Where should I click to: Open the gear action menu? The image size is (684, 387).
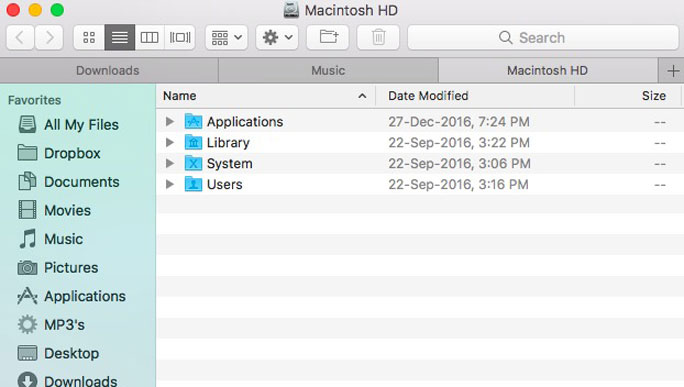[277, 38]
